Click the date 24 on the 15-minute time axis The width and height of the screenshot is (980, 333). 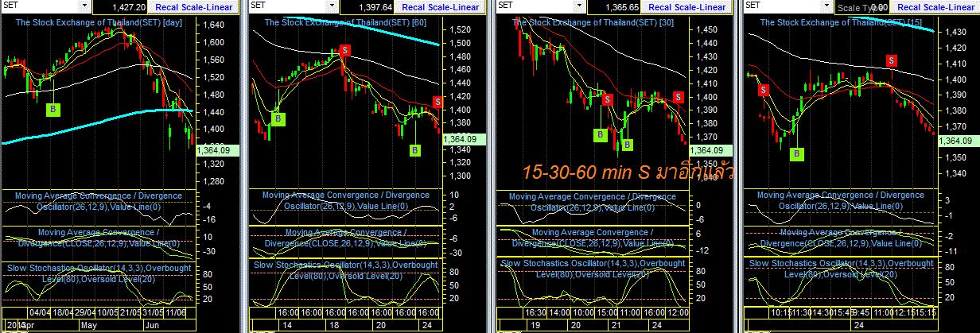coord(858,326)
